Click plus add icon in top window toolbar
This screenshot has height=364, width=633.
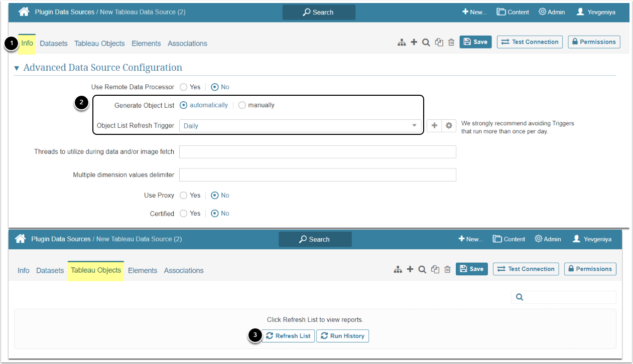[414, 43]
